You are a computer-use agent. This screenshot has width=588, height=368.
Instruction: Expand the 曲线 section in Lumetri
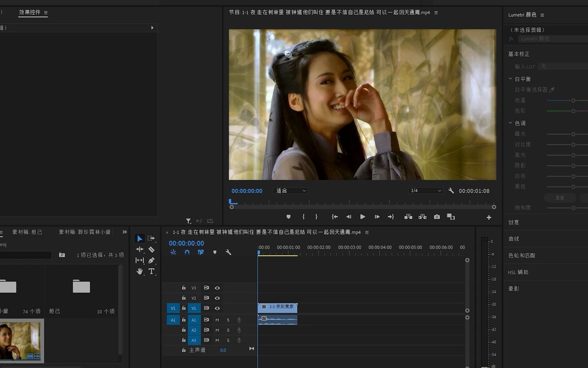tap(514, 239)
